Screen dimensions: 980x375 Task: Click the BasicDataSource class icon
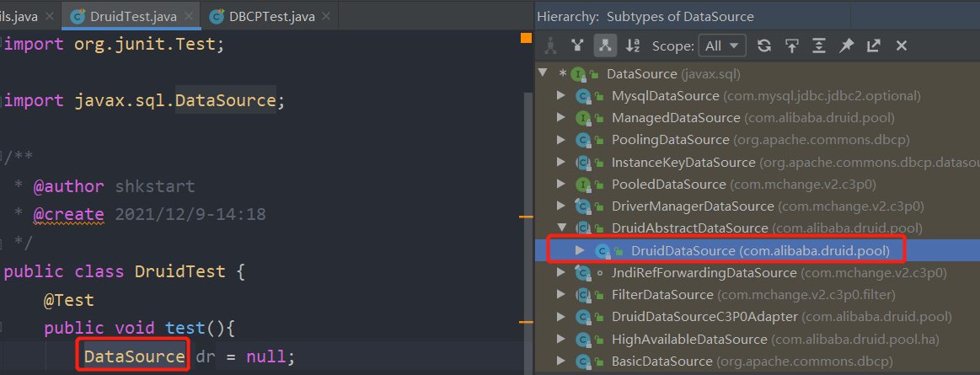click(583, 362)
